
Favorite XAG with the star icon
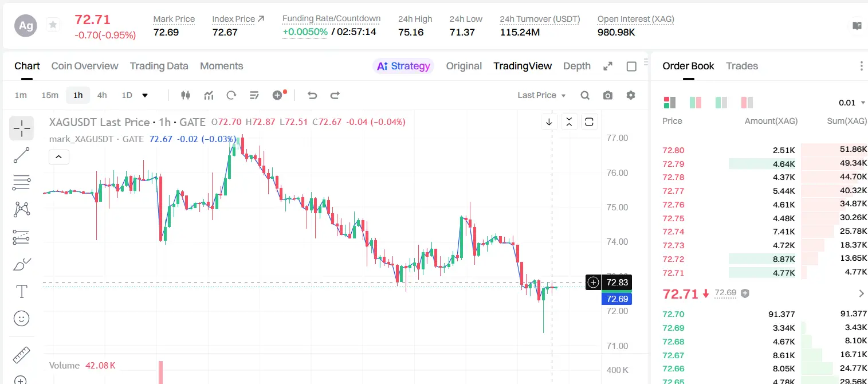click(53, 25)
